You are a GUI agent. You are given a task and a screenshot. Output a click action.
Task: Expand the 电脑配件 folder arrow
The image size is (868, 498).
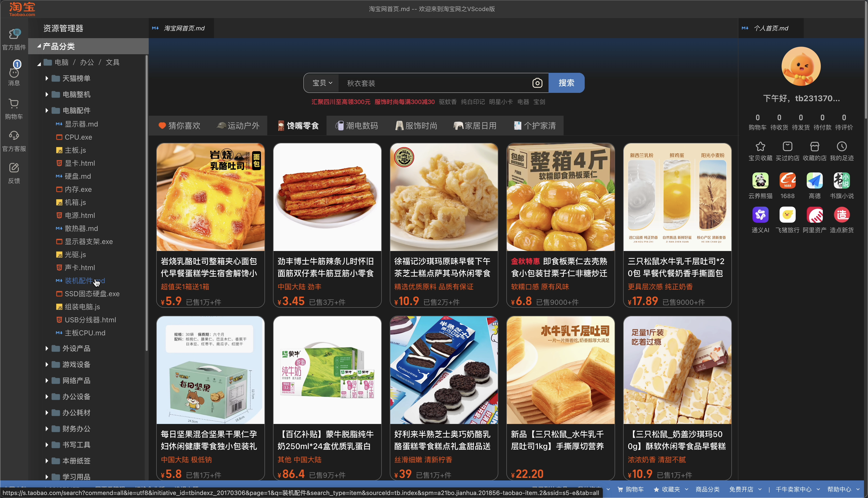(x=46, y=110)
